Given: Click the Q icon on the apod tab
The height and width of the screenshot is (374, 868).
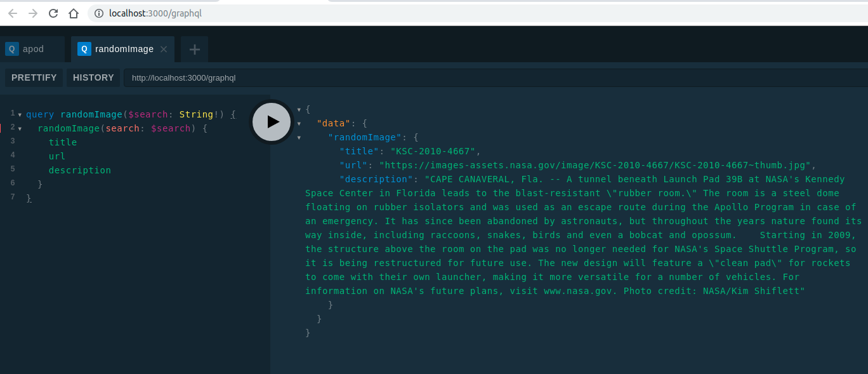Looking at the screenshot, I should [11, 48].
